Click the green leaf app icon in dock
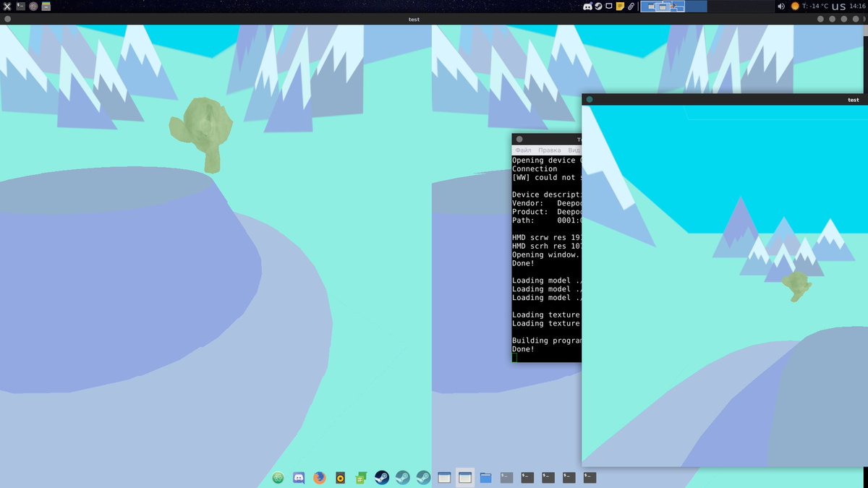 pyautogui.click(x=278, y=477)
